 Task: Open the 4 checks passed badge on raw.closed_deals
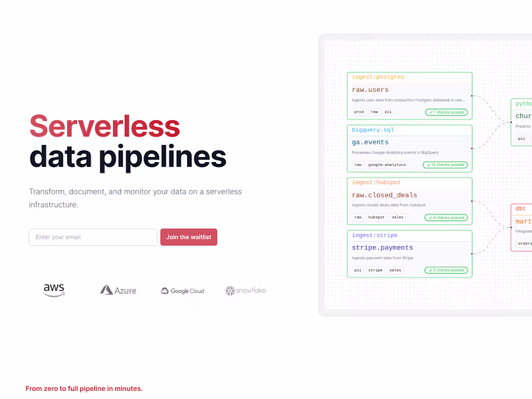click(445, 217)
